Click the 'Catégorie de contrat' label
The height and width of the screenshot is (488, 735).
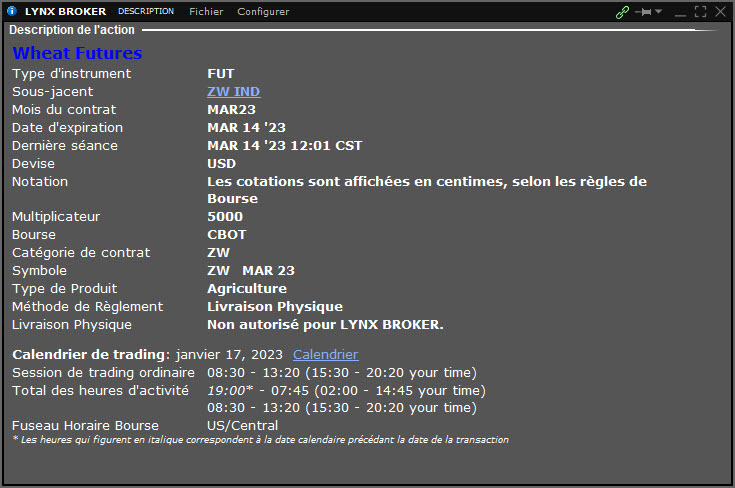pos(81,253)
